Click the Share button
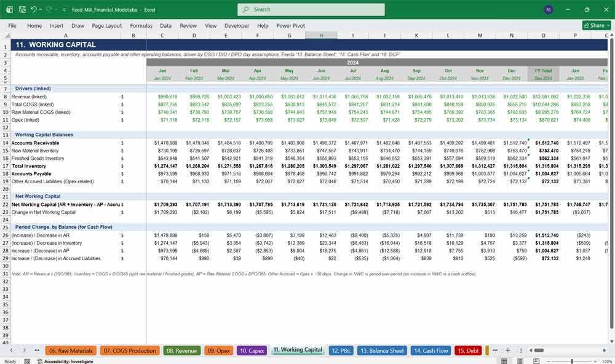 597,25
